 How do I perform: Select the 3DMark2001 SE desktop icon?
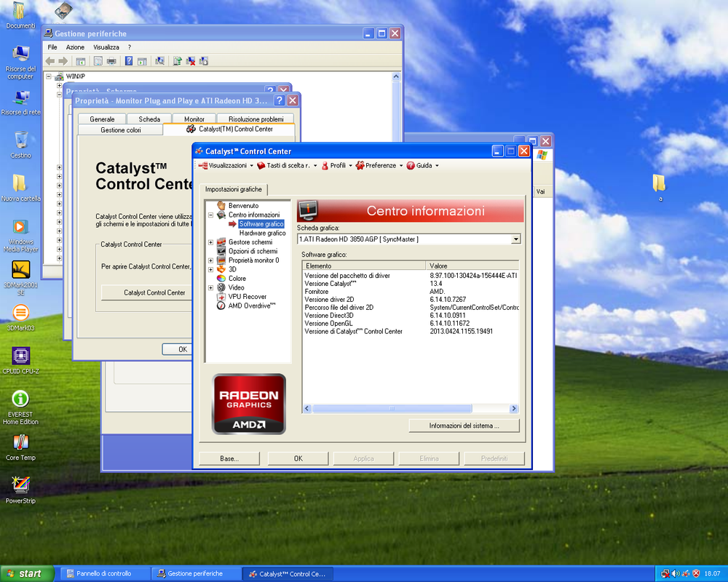pos(20,270)
